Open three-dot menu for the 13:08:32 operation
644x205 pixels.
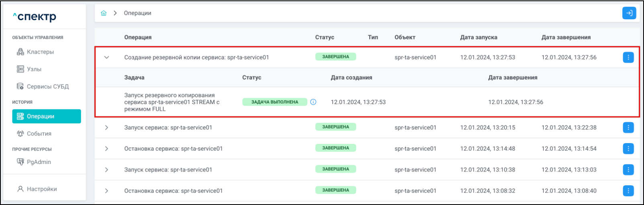click(628, 191)
